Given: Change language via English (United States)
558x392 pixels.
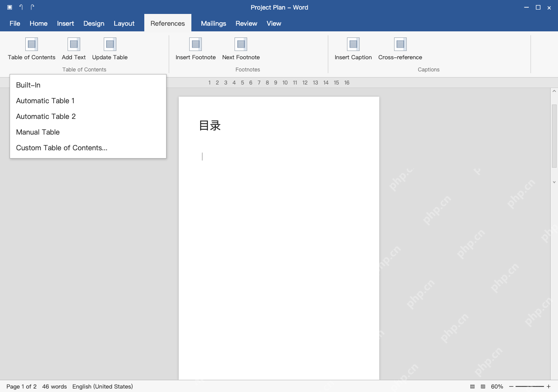Looking at the screenshot, I should pos(102,386).
